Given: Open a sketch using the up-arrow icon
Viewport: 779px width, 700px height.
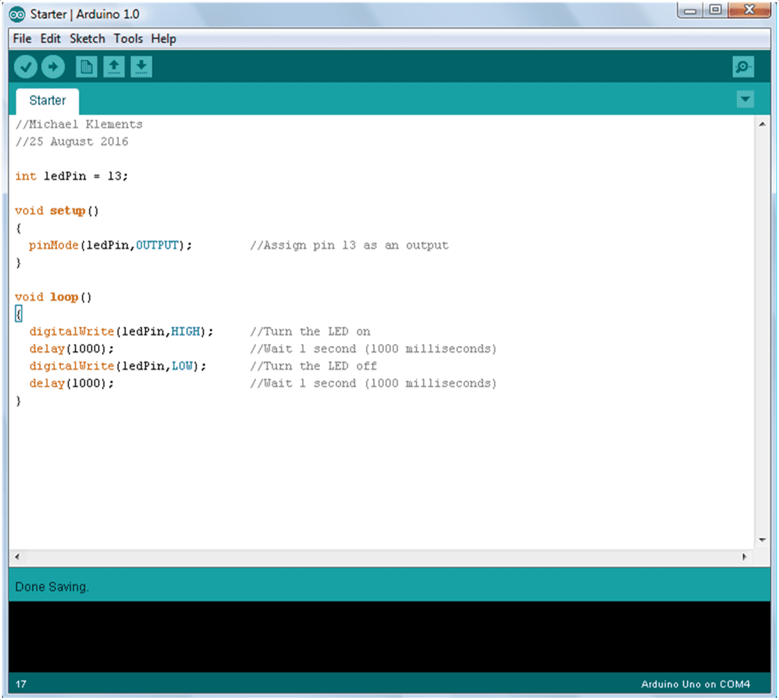Looking at the screenshot, I should [x=114, y=67].
